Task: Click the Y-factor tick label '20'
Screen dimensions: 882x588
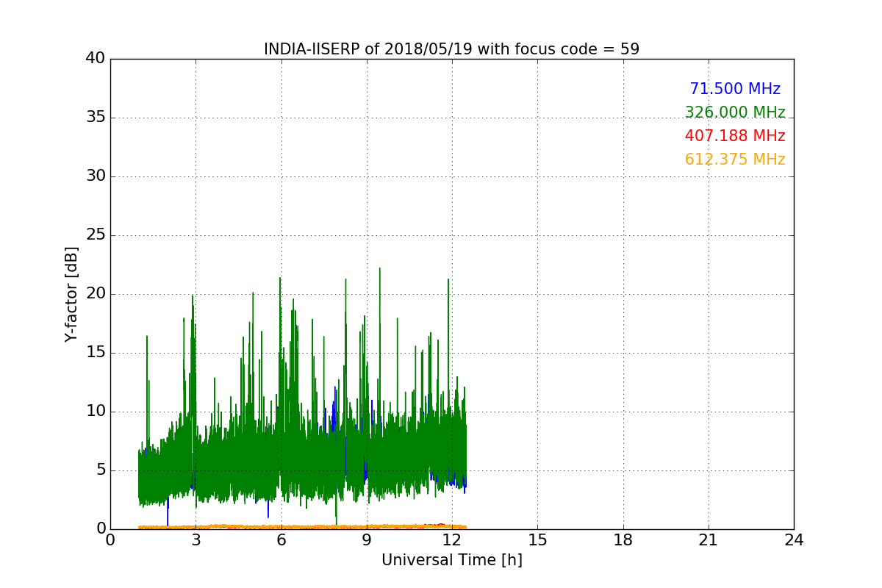Action: [x=96, y=294]
